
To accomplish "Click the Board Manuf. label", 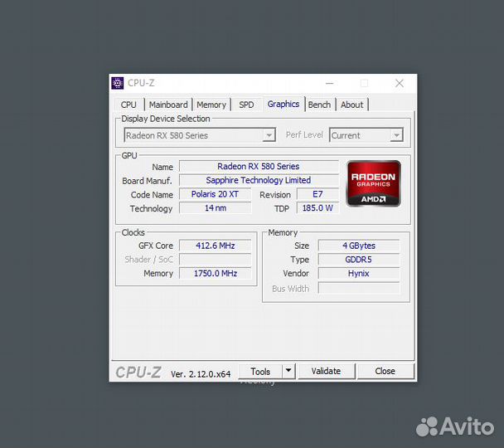I will point(147,181).
